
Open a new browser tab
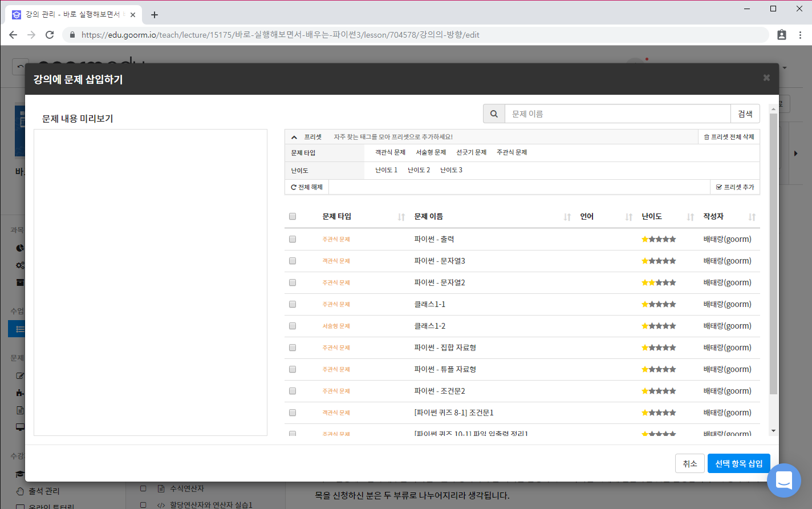[x=155, y=15]
